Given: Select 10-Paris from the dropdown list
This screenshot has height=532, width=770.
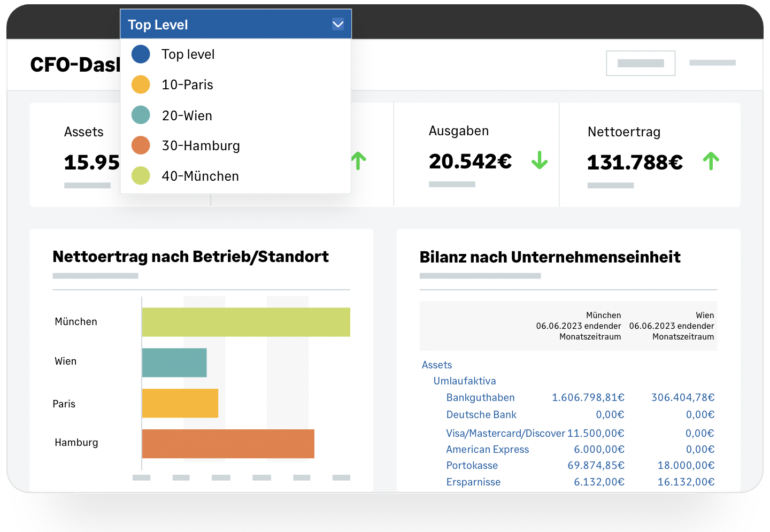Looking at the screenshot, I should 187,85.
